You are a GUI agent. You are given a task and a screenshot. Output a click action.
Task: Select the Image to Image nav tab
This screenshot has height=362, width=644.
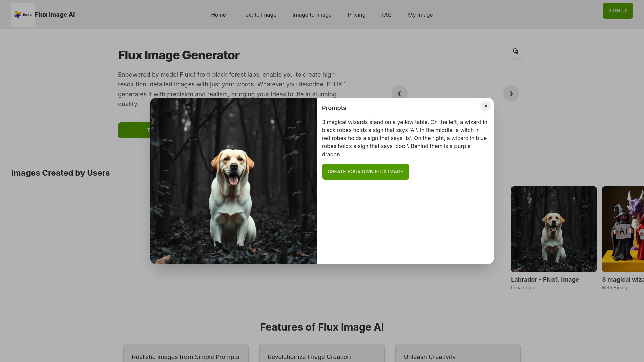pyautogui.click(x=312, y=15)
